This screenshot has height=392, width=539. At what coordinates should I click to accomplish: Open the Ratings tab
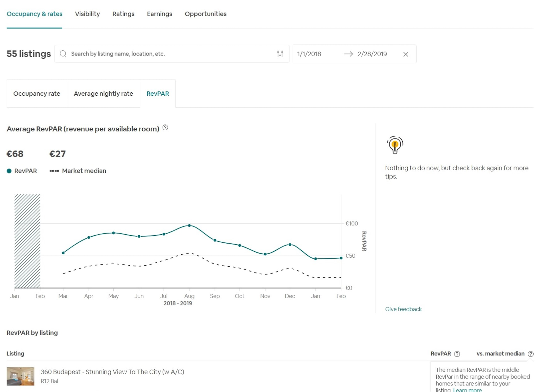[x=123, y=14]
